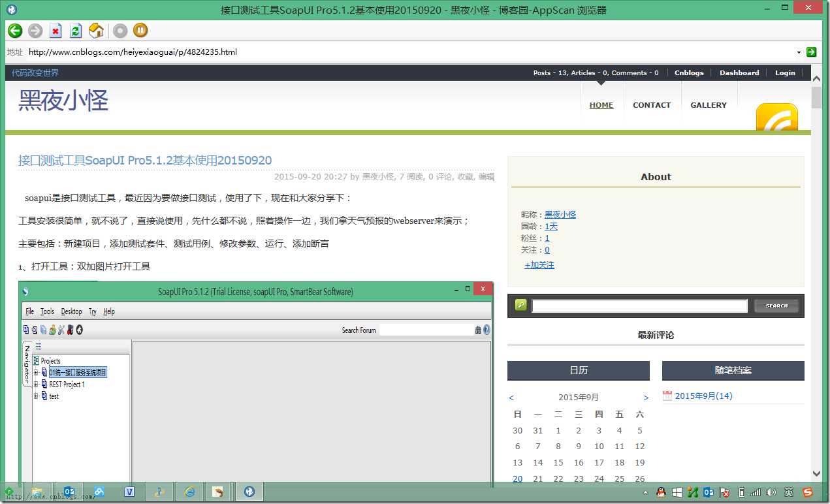
Task: Focus the address URL field
Action: 410,52
